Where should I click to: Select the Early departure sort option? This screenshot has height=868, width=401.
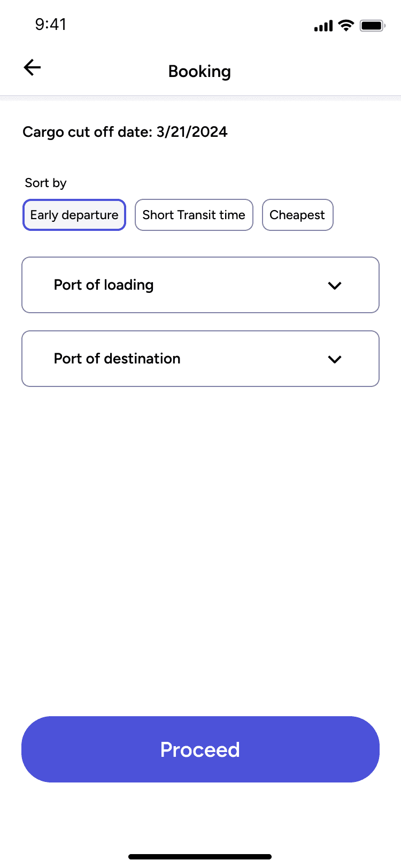(x=74, y=215)
